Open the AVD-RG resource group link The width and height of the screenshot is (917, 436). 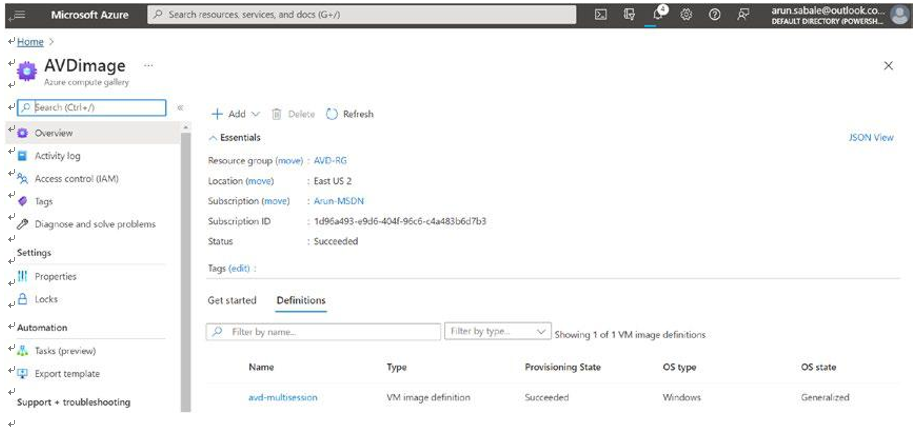pos(330,160)
